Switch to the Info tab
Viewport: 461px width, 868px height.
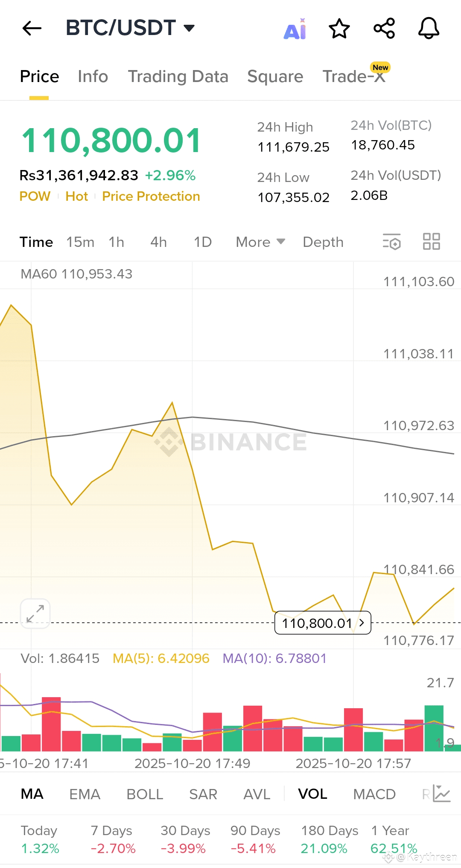pos(93,76)
